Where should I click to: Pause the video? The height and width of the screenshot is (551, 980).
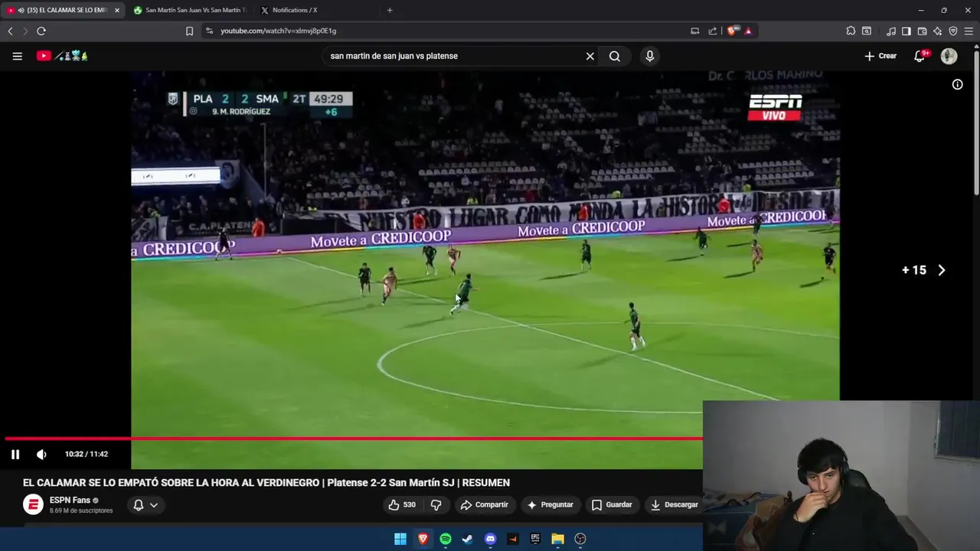15,454
